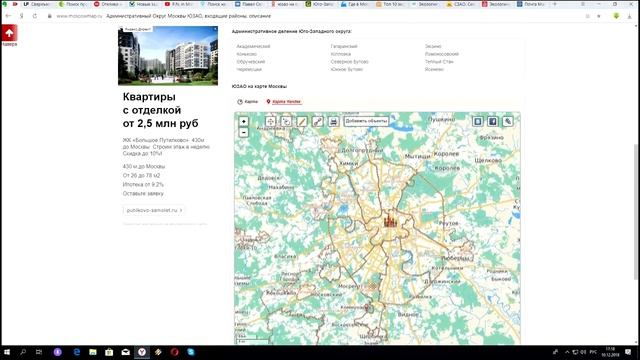The width and height of the screenshot is (640, 360).
Task: Switch to the YouTube browser tab
Action: (179, 4)
